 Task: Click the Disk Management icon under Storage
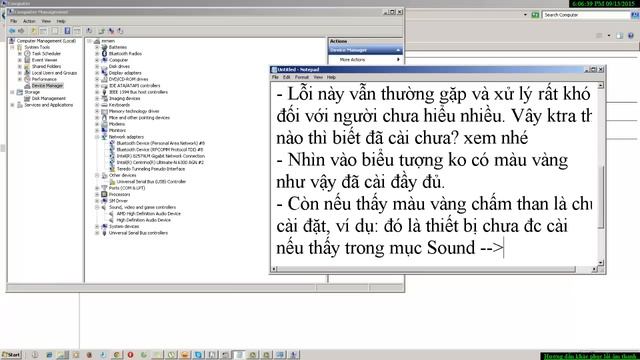pyautogui.click(x=27, y=98)
